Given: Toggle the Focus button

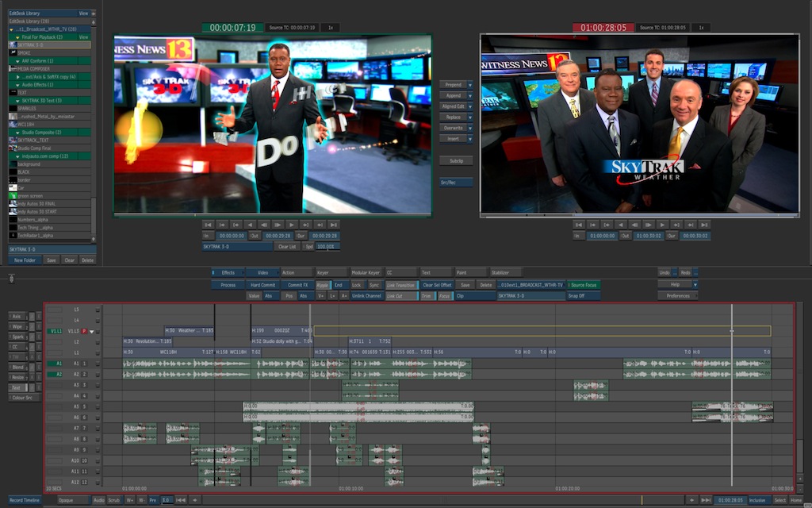Looking at the screenshot, I should click(444, 296).
